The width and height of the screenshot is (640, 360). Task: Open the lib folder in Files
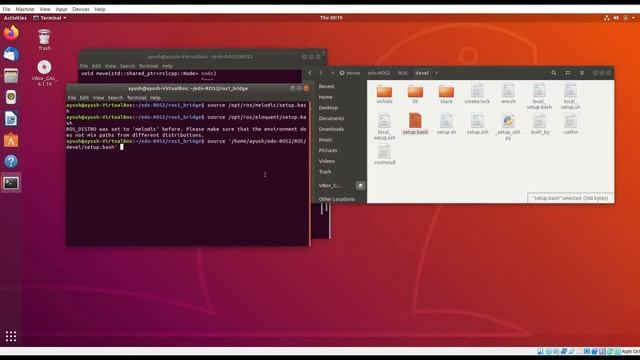415,94
